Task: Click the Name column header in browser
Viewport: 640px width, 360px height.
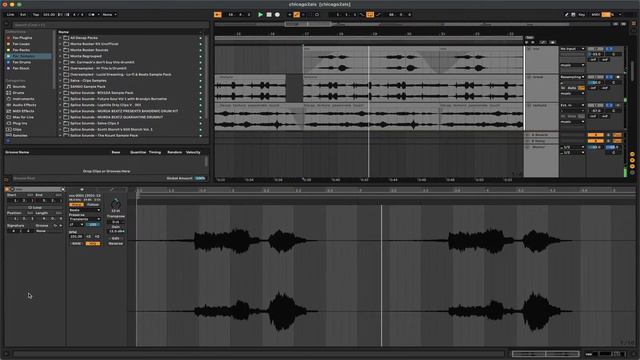Action: [64, 31]
